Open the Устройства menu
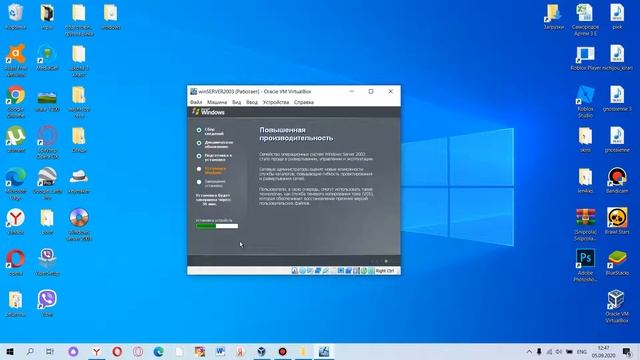This screenshot has height=360, width=640. tap(276, 102)
